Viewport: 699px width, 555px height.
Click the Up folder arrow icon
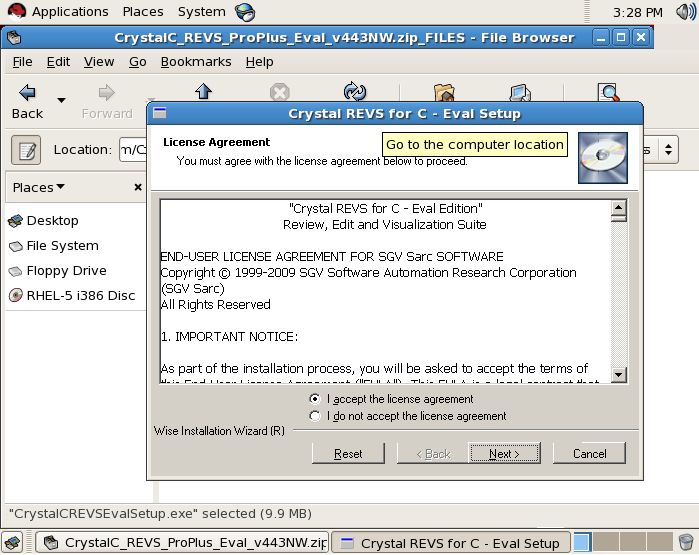pyautogui.click(x=203, y=91)
